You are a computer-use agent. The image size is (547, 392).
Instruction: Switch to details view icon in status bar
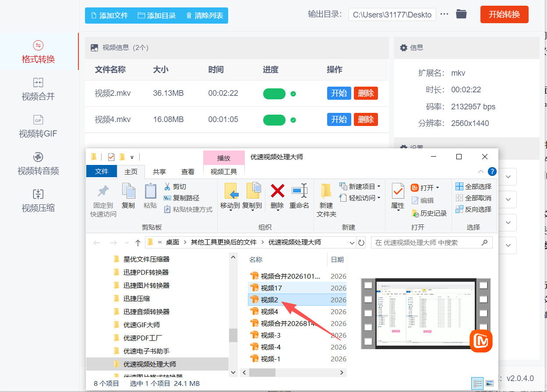(477, 383)
